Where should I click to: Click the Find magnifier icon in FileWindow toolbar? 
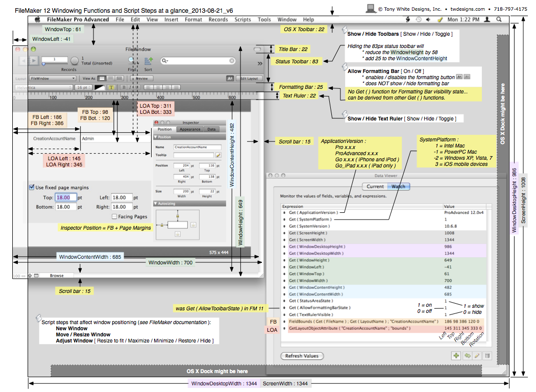click(132, 61)
